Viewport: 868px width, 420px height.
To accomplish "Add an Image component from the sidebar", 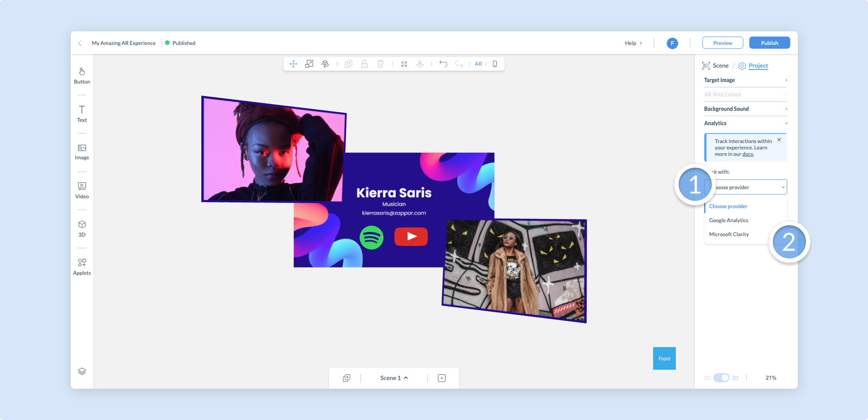I will click(x=82, y=152).
